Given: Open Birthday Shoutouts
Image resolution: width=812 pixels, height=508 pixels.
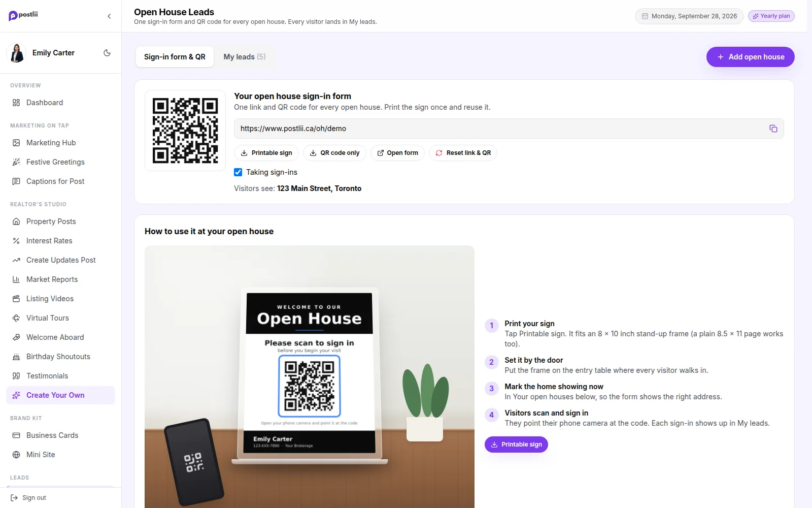Looking at the screenshot, I should 60,357.
